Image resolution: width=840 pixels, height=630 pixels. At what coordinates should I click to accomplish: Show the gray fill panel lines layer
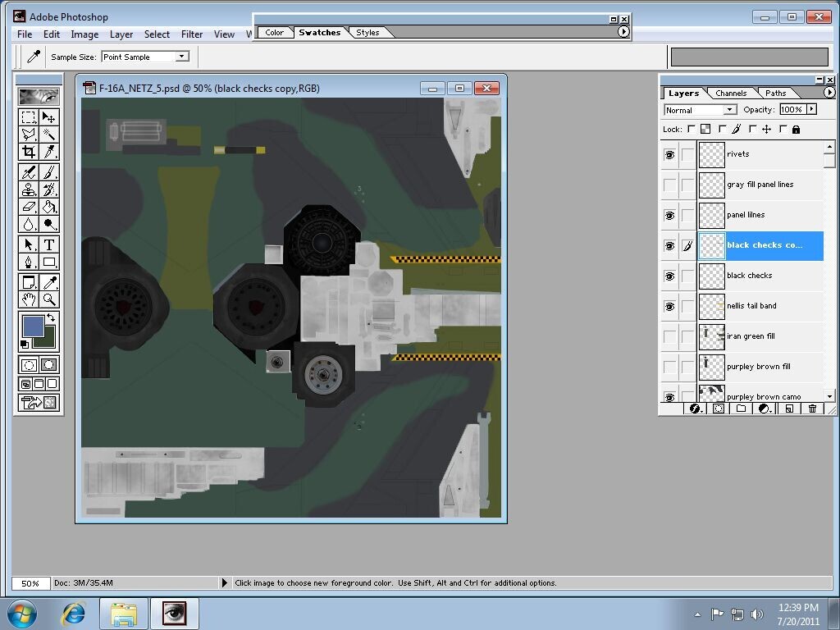669,185
